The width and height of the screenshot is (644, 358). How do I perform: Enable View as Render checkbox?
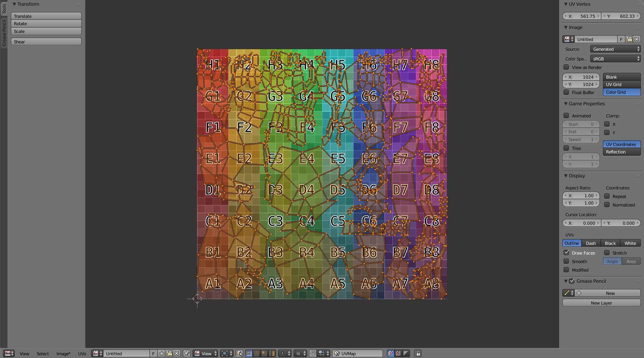coord(566,67)
